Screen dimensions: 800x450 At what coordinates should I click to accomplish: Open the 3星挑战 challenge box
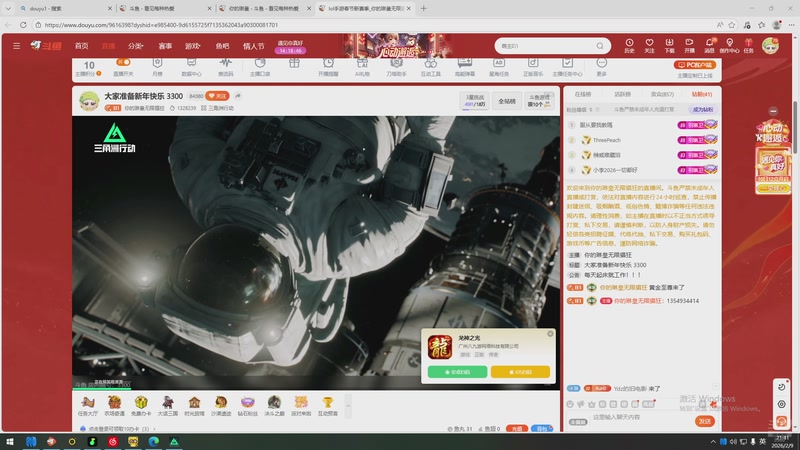coord(474,101)
